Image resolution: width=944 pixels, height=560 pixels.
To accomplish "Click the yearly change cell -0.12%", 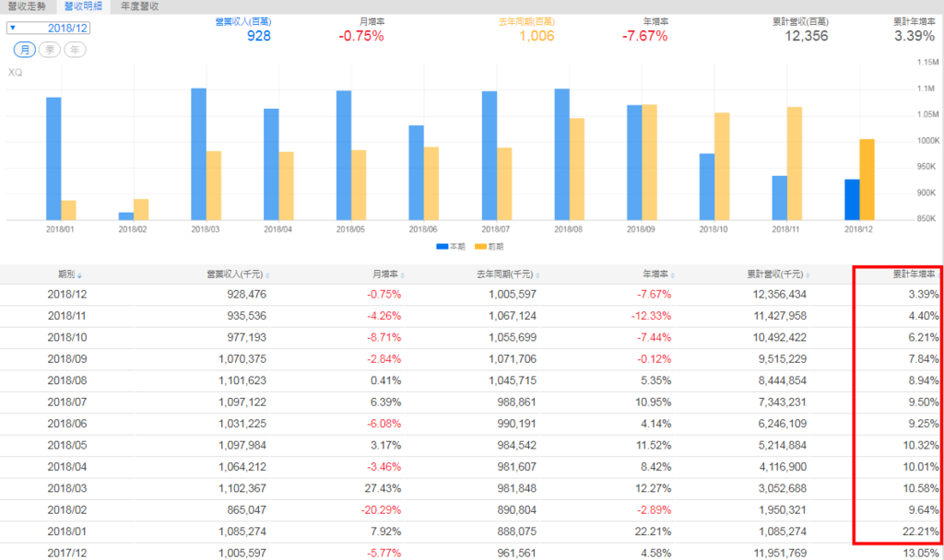I will point(655,360).
